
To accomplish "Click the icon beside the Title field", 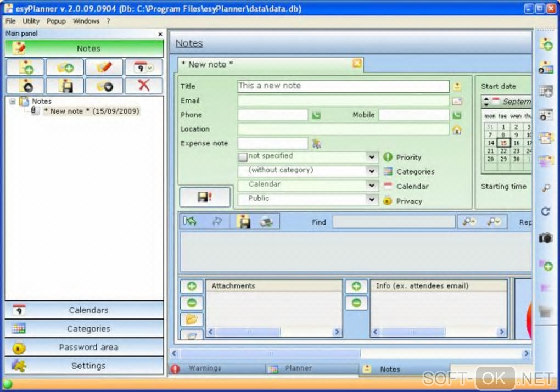I will click(x=457, y=86).
